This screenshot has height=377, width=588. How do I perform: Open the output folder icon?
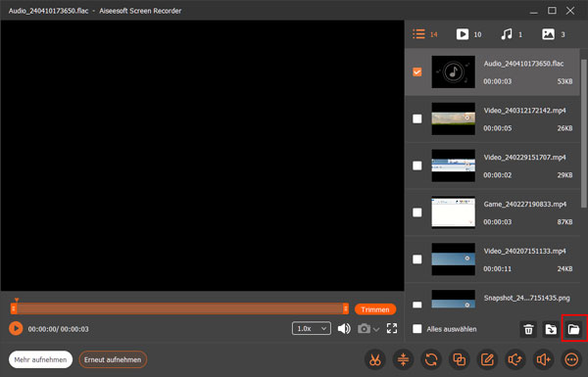(573, 329)
